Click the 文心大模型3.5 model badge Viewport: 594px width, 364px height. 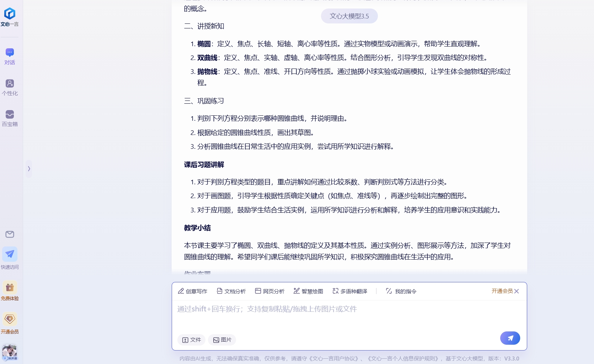(x=349, y=16)
